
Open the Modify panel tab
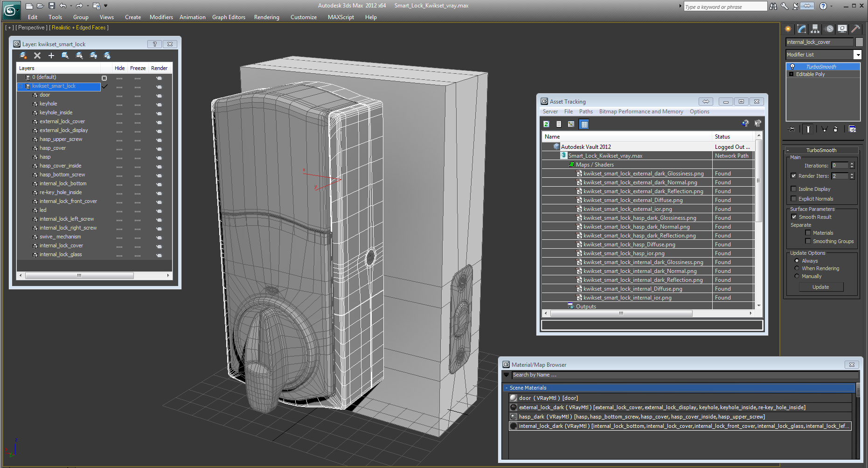[802, 29]
